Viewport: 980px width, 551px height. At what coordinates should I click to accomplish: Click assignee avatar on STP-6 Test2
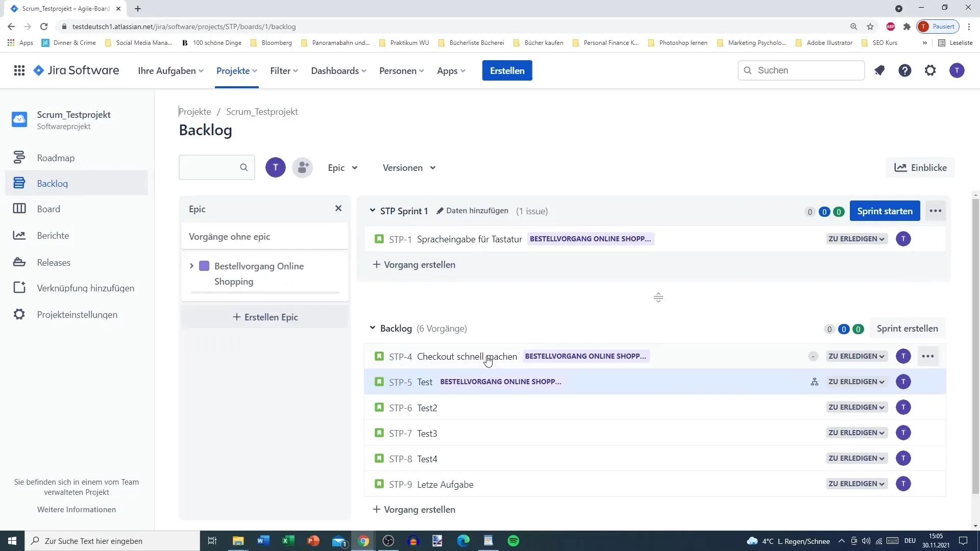point(903,407)
